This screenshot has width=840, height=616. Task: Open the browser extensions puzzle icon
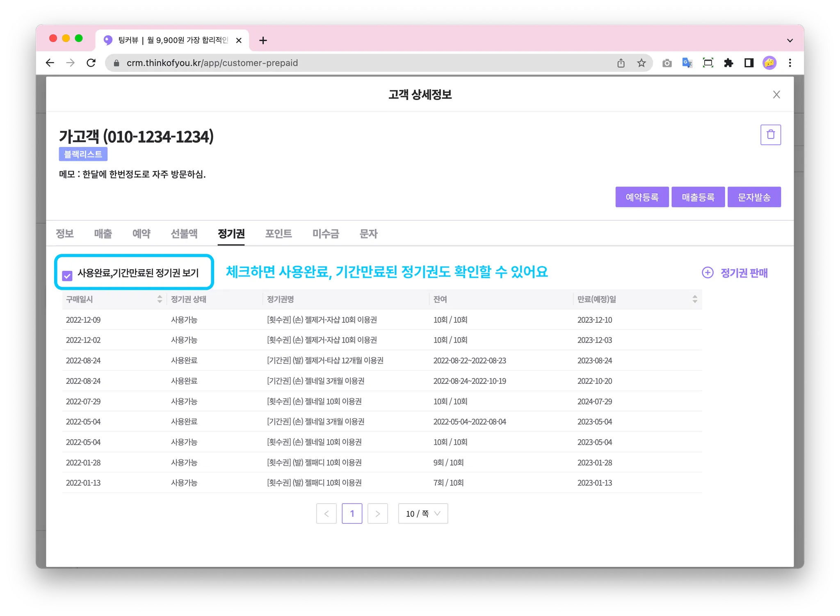coord(728,63)
